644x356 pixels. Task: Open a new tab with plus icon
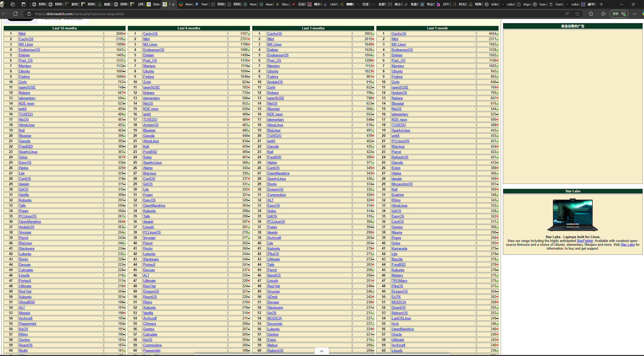tap(601, 4)
